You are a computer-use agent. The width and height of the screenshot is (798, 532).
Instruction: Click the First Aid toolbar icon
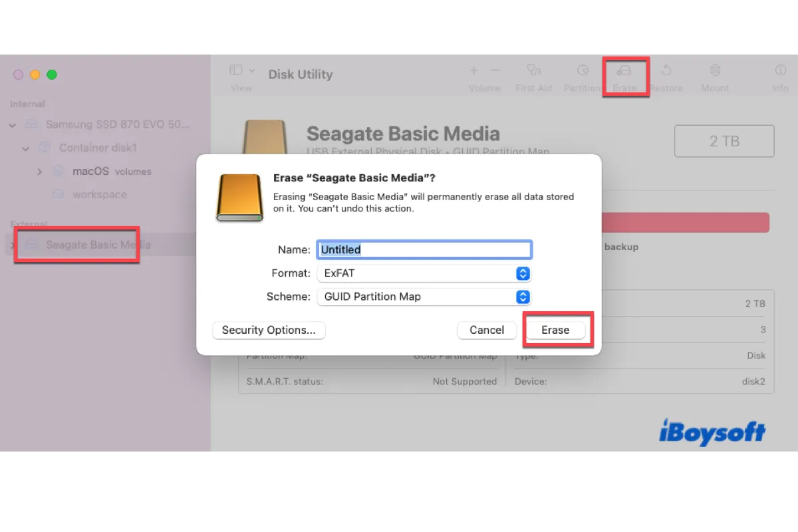[533, 71]
